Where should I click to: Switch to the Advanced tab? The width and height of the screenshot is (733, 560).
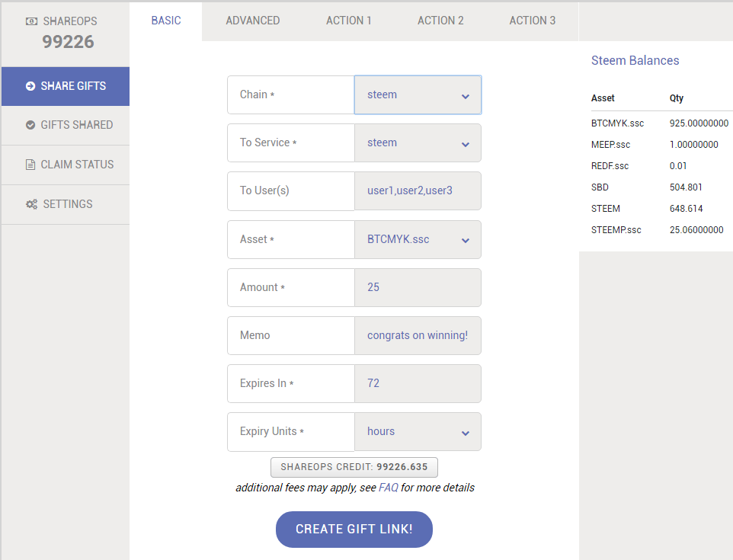click(252, 21)
